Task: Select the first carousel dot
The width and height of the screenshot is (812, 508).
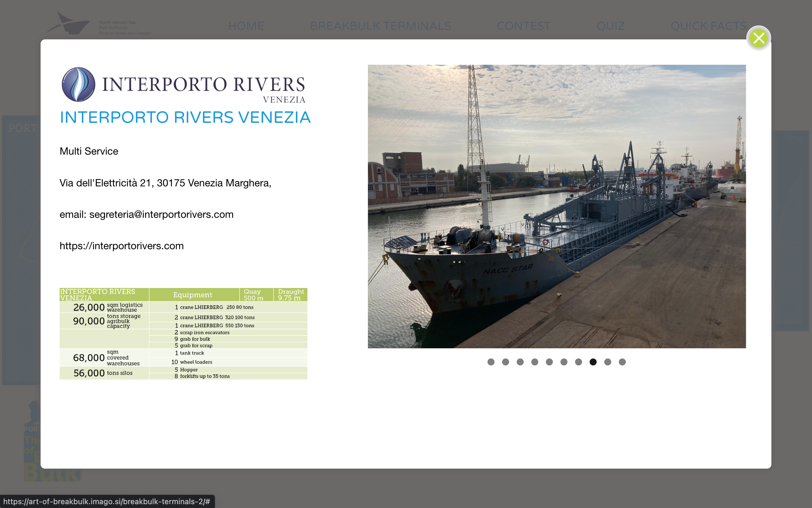Action: [491, 362]
